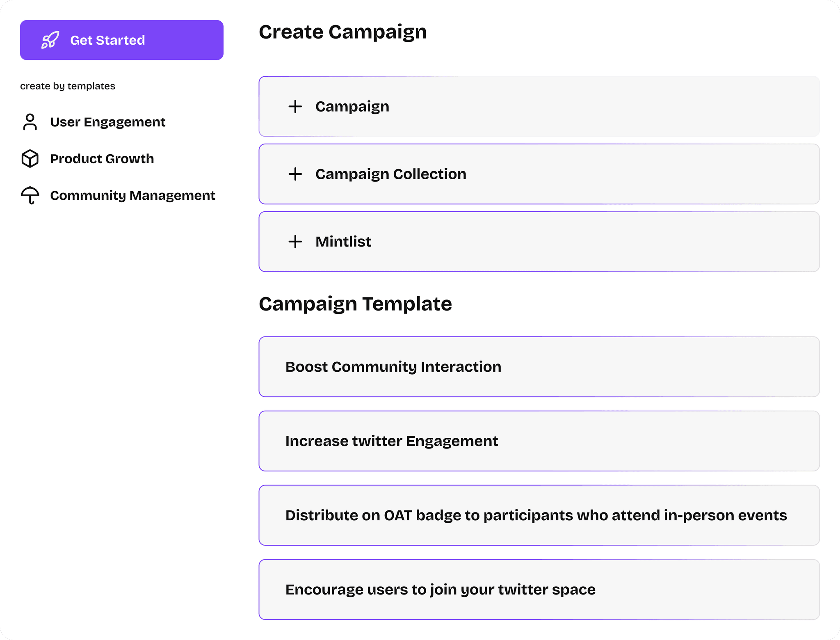Click the plus icon beside Campaign

[x=295, y=107]
